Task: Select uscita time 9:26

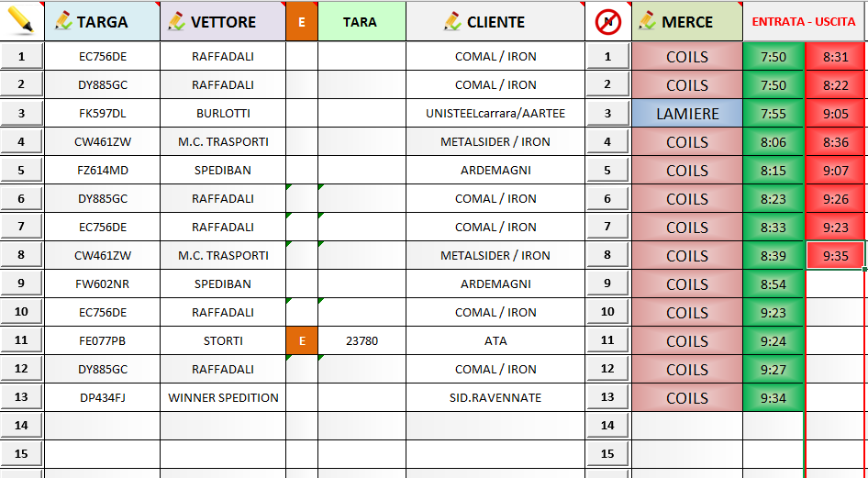Action: point(835,198)
